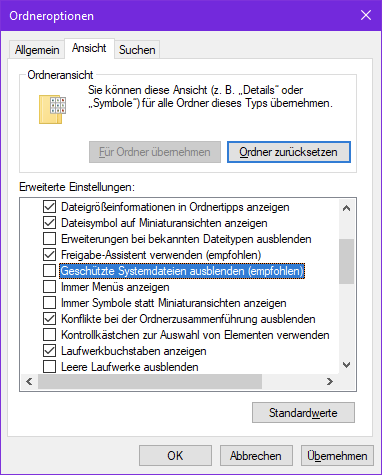Uncheck Laufwerkbuchstaben anzeigen
Viewport: 382px width, 475px height.
(49, 351)
